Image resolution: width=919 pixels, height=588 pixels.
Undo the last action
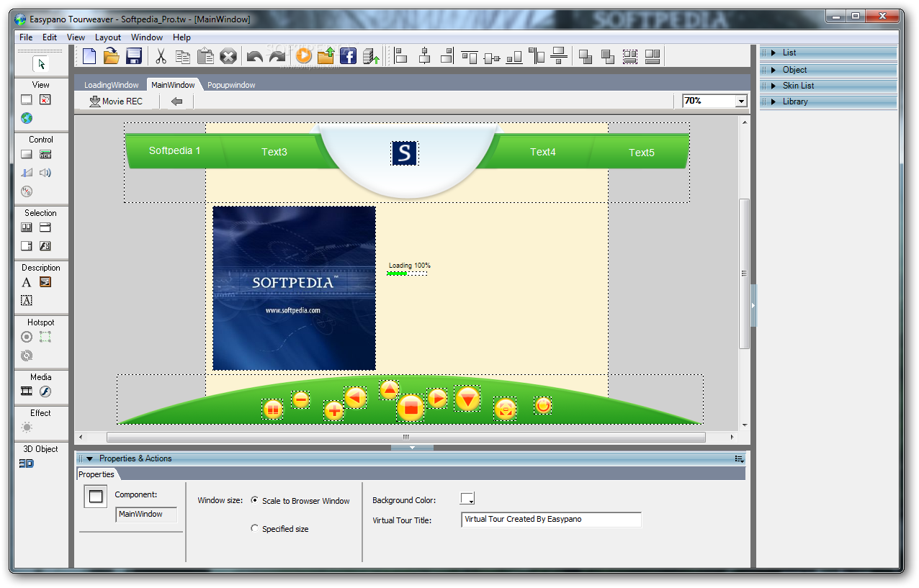[254, 56]
